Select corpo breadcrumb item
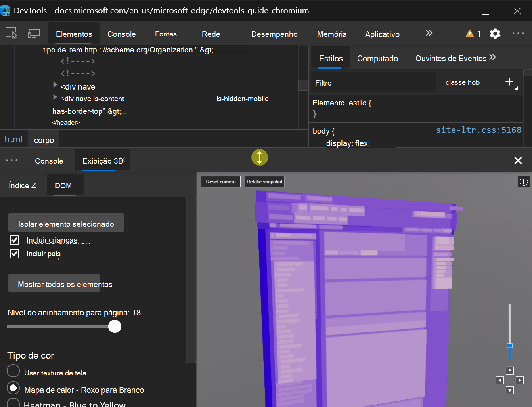The height and width of the screenshot is (407, 532). click(44, 140)
